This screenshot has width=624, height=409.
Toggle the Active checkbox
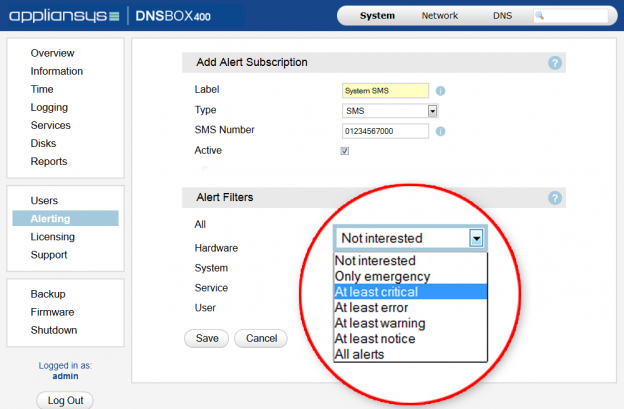click(x=345, y=151)
